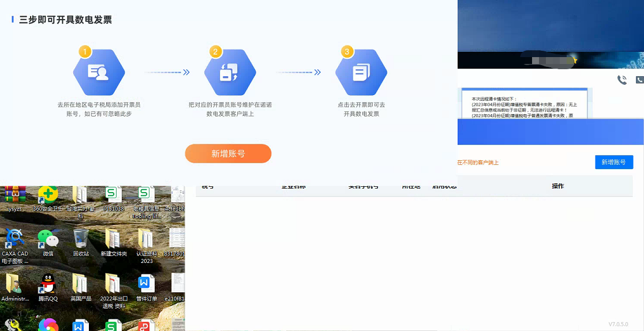The width and height of the screenshot is (644, 331).
Task: Open the ysyzs archive file
Action: (14, 195)
